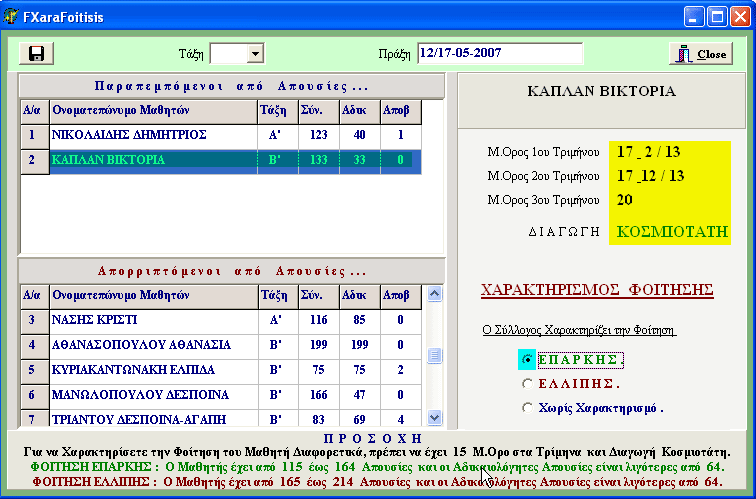Click the floppy disk save icon
This screenshot has height=499, width=756.
(x=37, y=54)
